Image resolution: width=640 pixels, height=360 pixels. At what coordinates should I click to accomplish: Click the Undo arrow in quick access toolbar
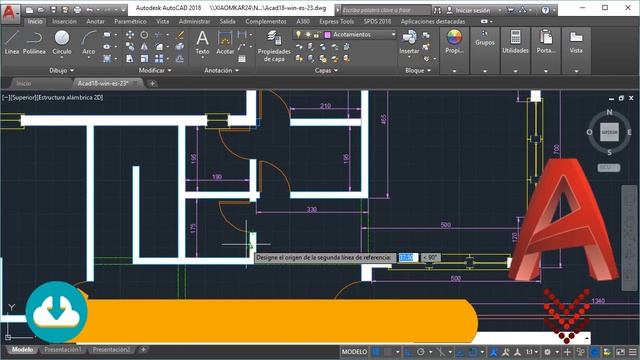click(x=89, y=10)
